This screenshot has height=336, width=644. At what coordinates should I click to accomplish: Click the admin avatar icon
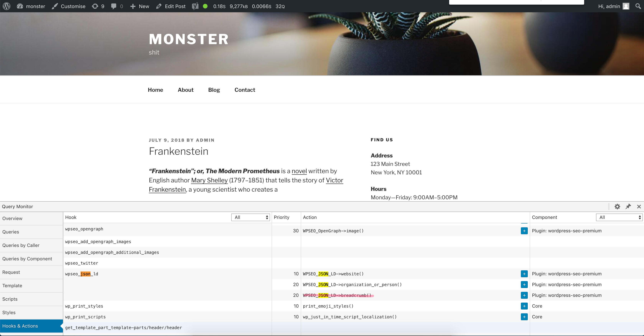(626, 6)
